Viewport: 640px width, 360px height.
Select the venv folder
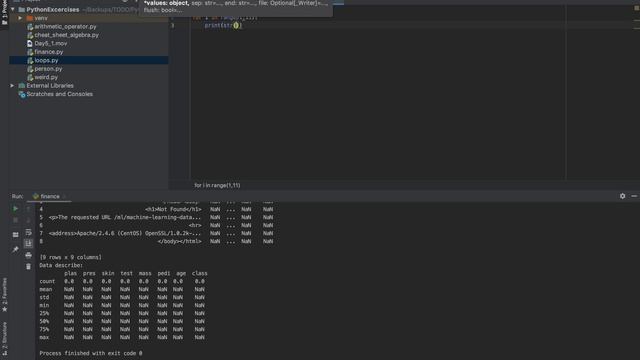(41, 18)
